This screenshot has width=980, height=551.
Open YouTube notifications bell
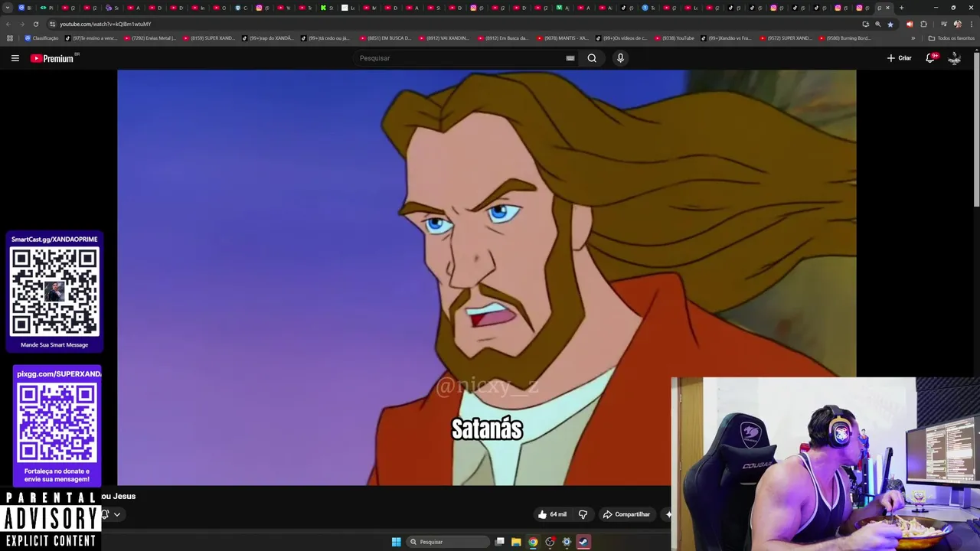(931, 58)
